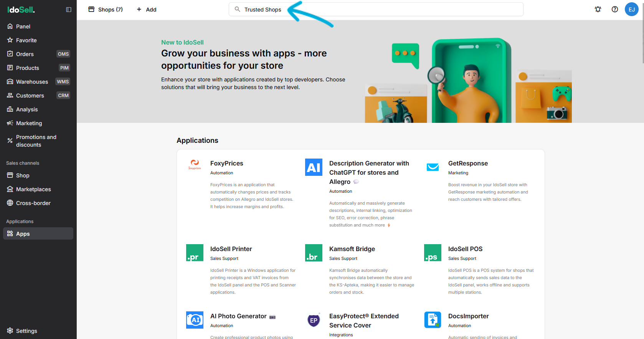Open the Orders menu item

pyautogui.click(x=38, y=54)
